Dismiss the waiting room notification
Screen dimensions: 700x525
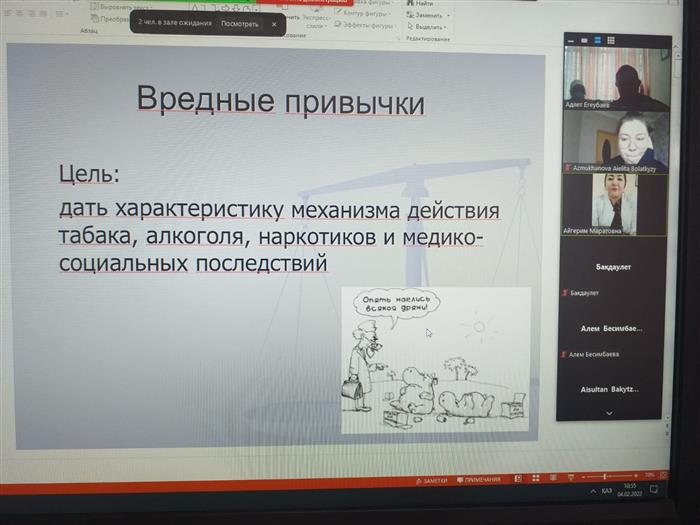click(274, 23)
